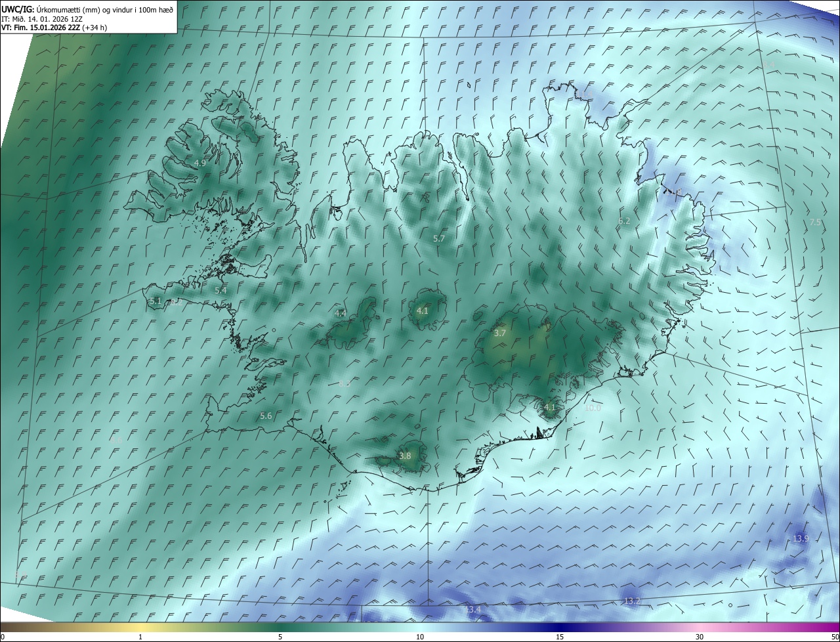Viewport: 840px width, 642px height.
Task: Click the colorbar tick label 30
Action: click(700, 637)
